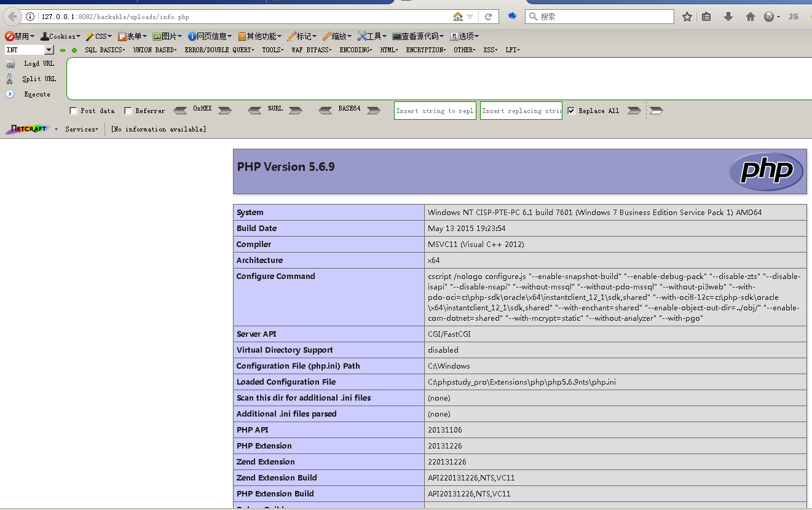
Task: Open XSS menu
Action: 491,50
